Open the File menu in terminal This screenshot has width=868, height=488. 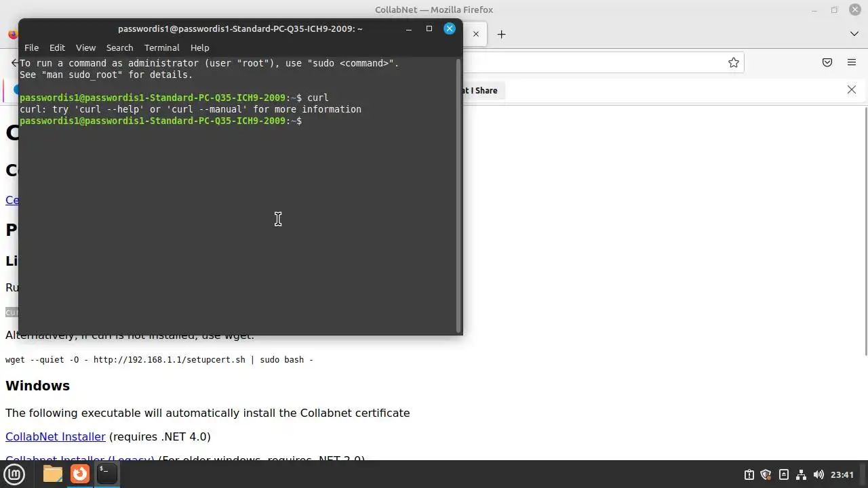(31, 47)
